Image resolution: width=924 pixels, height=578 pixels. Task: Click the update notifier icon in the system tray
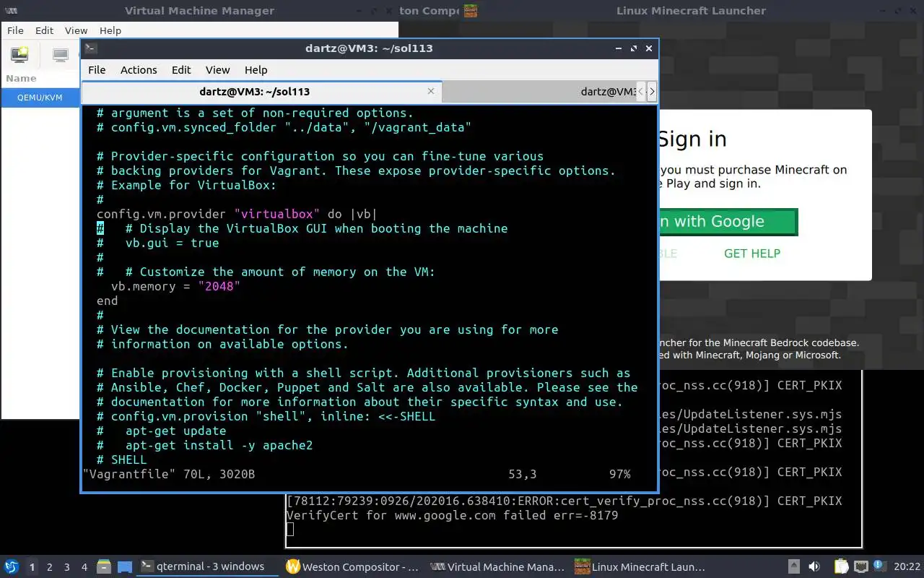(880, 567)
